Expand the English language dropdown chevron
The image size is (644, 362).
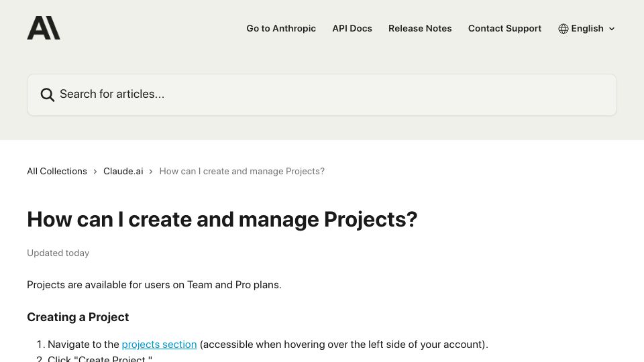612,29
